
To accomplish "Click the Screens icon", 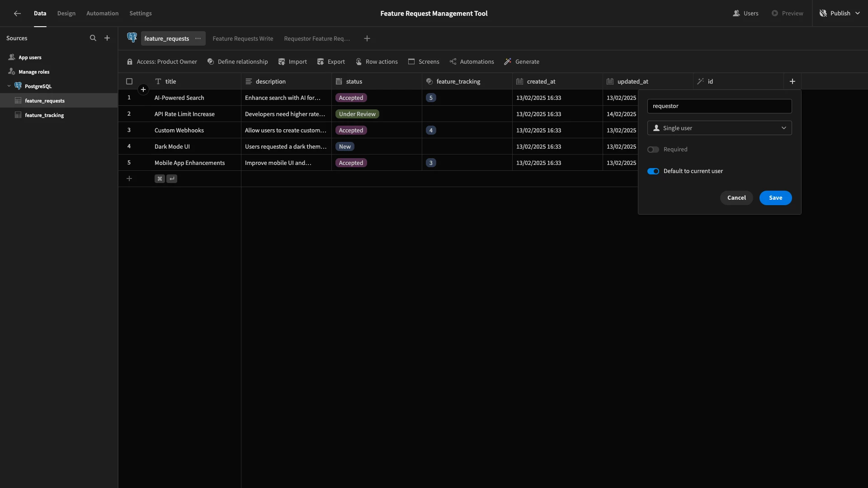I will [411, 62].
